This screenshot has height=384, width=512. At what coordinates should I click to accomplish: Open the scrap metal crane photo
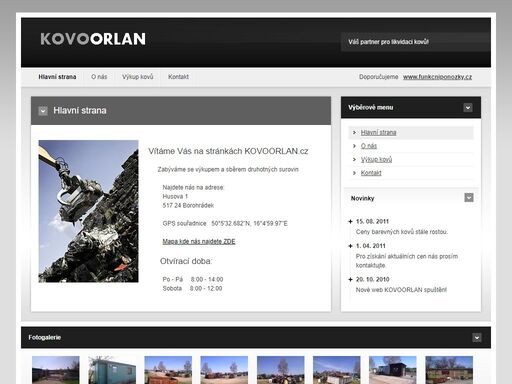pyautogui.click(x=88, y=211)
